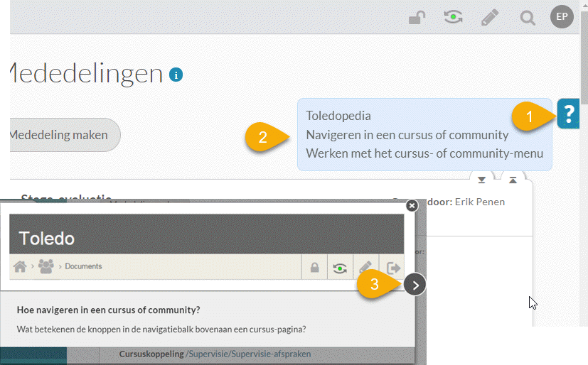Image resolution: width=588 pixels, height=365 pixels.
Task: Open the blue question mark help button
Action: tap(568, 114)
